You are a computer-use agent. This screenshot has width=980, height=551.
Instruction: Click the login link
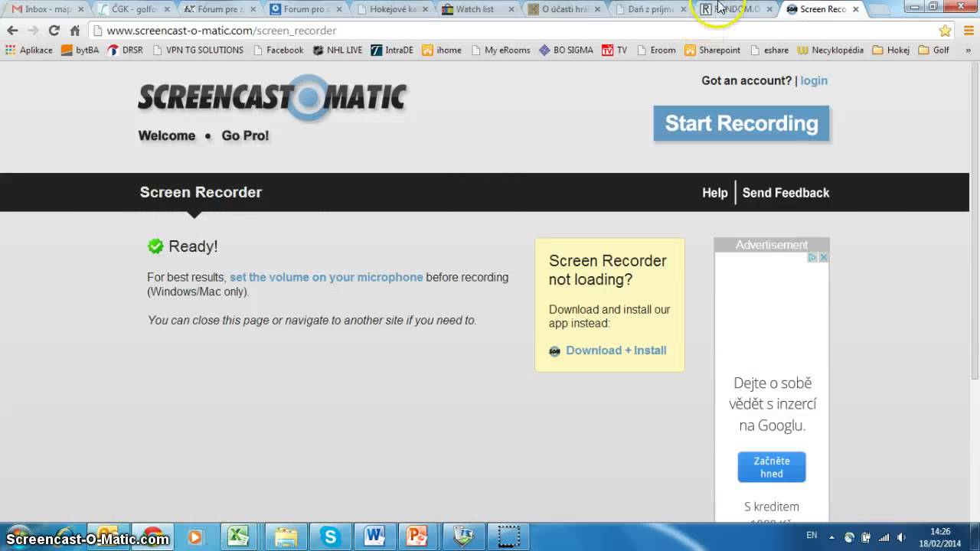coord(814,80)
